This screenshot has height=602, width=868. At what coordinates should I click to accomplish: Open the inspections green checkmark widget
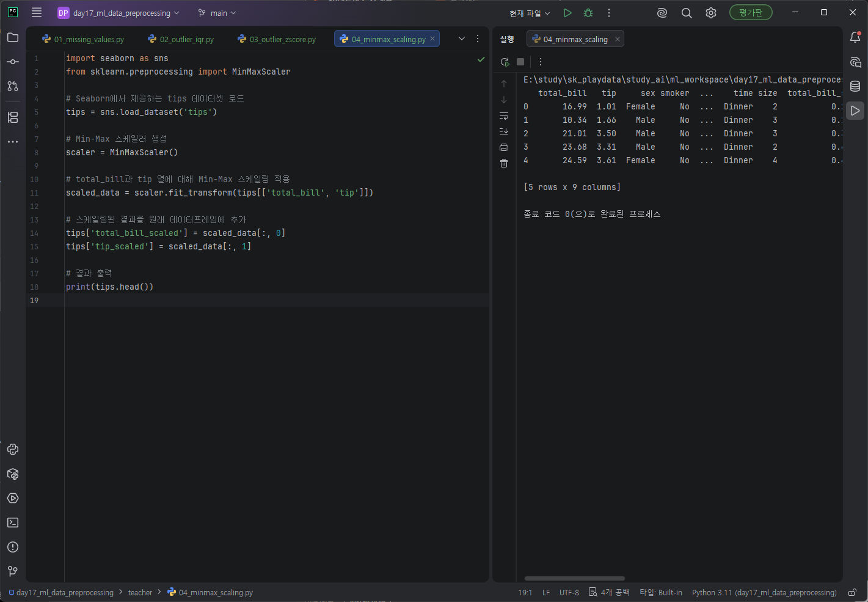coord(481,59)
